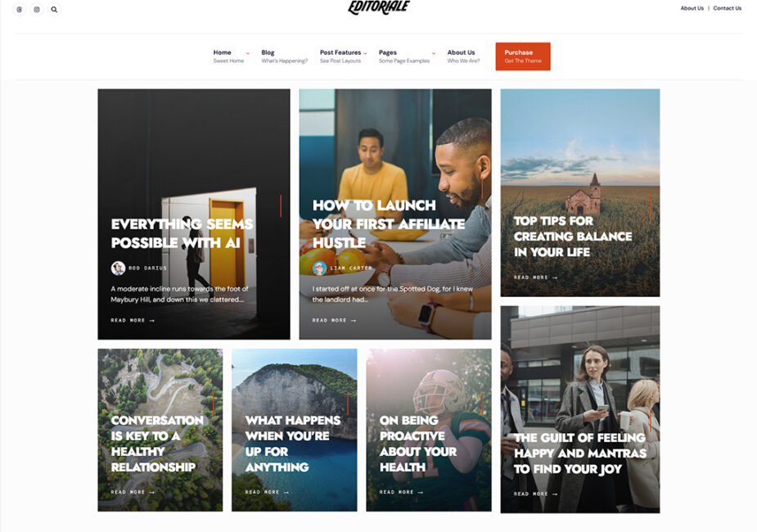Open the Instagram social icon

(x=37, y=9)
